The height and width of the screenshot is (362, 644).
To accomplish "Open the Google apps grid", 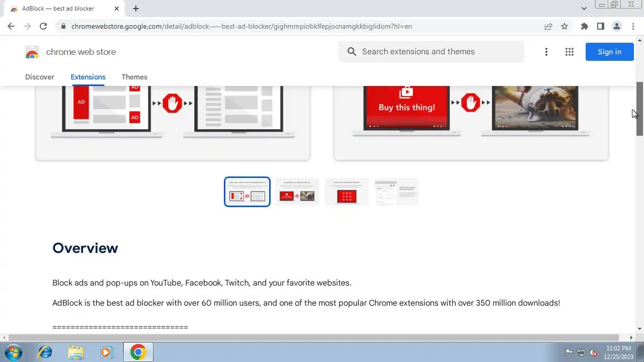I will point(570,52).
